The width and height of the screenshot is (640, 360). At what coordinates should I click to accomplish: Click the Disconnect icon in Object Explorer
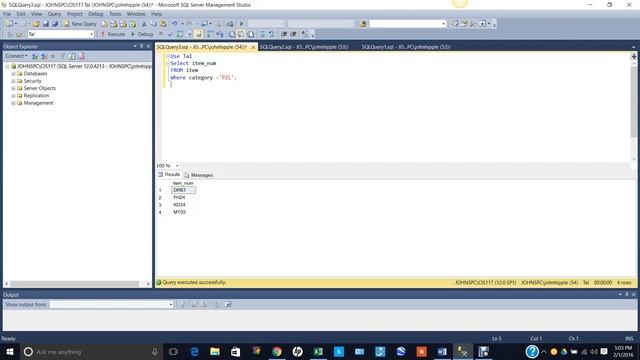44,56
